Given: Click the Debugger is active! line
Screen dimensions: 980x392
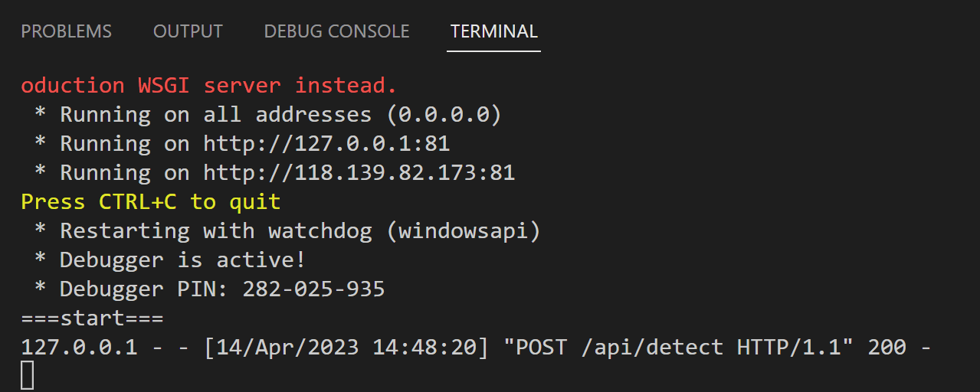Looking at the screenshot, I should (x=170, y=260).
